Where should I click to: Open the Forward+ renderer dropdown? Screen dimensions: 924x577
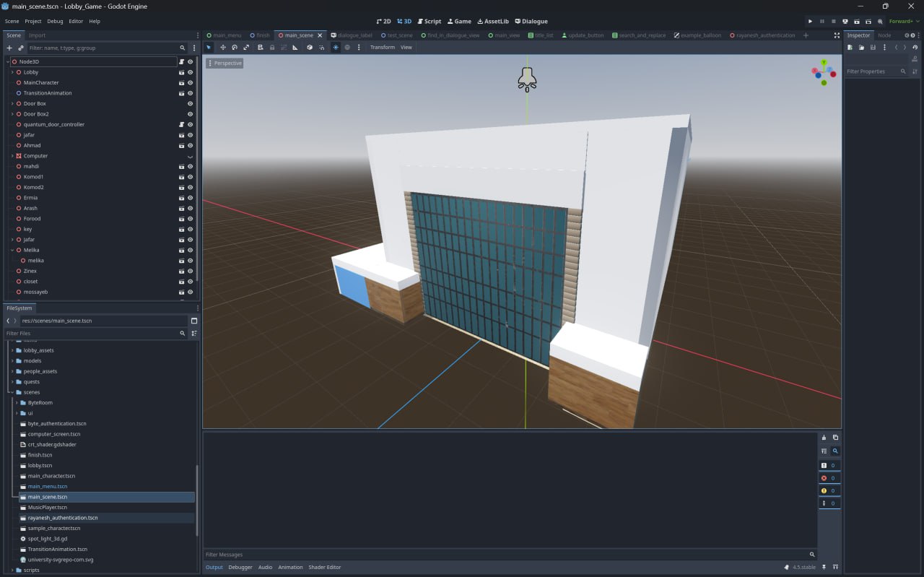tap(904, 22)
